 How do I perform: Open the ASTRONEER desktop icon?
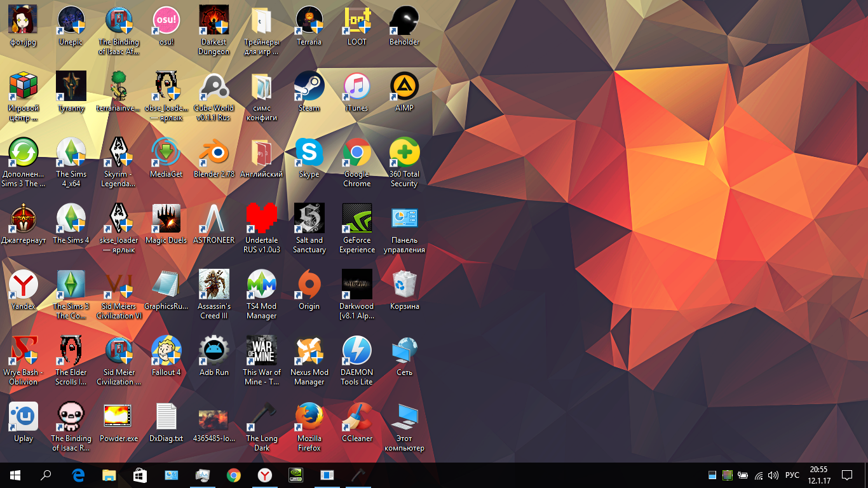point(214,219)
